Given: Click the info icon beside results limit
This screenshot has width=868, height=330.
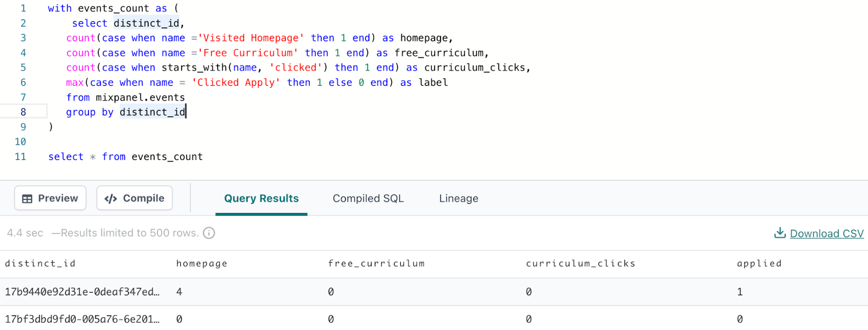Looking at the screenshot, I should coord(209,233).
